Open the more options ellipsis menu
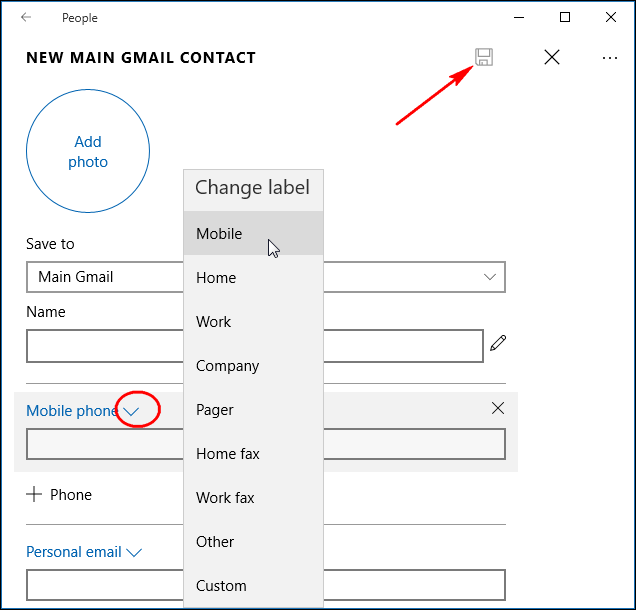This screenshot has width=636, height=610. [610, 58]
